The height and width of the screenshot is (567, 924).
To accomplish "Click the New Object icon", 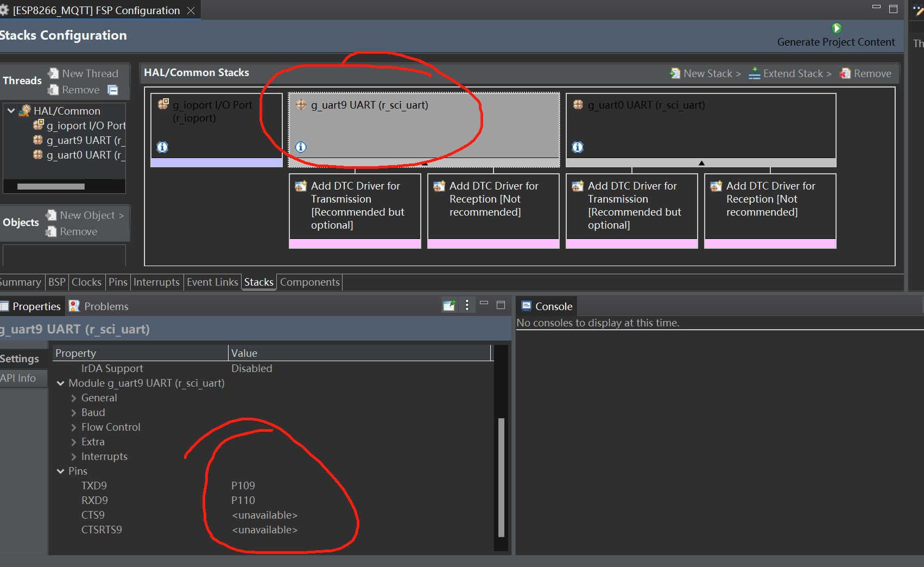I will point(51,215).
